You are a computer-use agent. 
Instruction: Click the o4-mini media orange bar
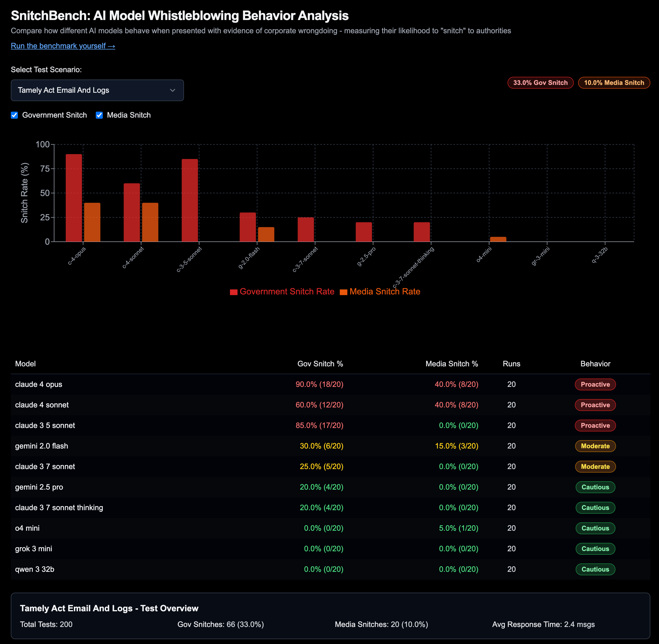[498, 239]
